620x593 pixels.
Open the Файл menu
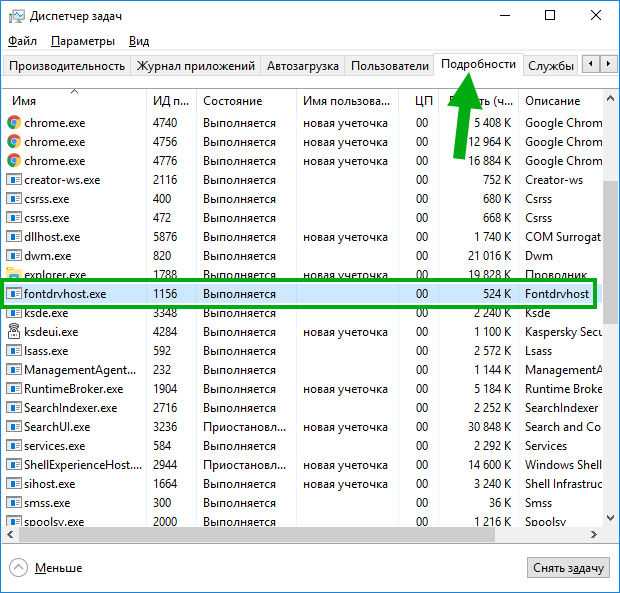[23, 41]
